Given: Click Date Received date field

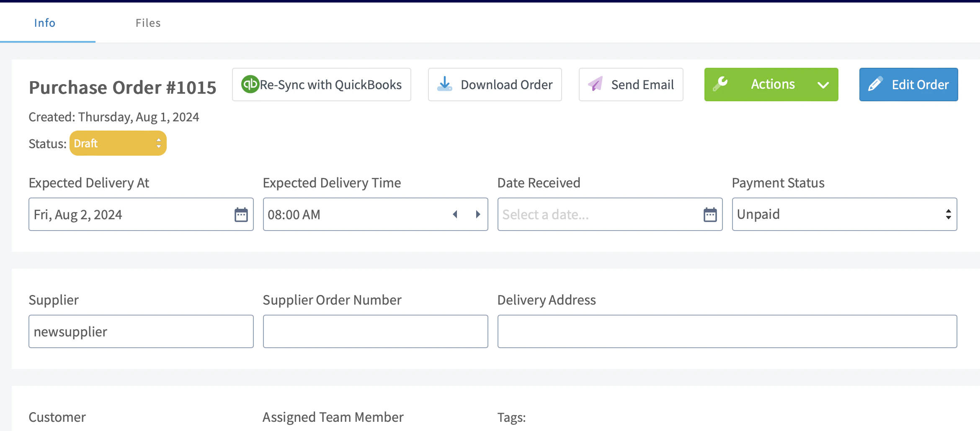Looking at the screenshot, I should click(x=610, y=214).
